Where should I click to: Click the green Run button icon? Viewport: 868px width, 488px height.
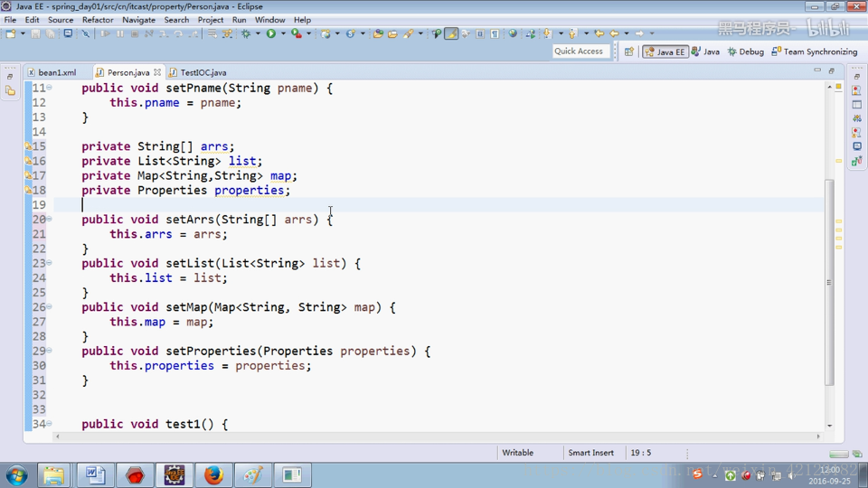pos(271,34)
